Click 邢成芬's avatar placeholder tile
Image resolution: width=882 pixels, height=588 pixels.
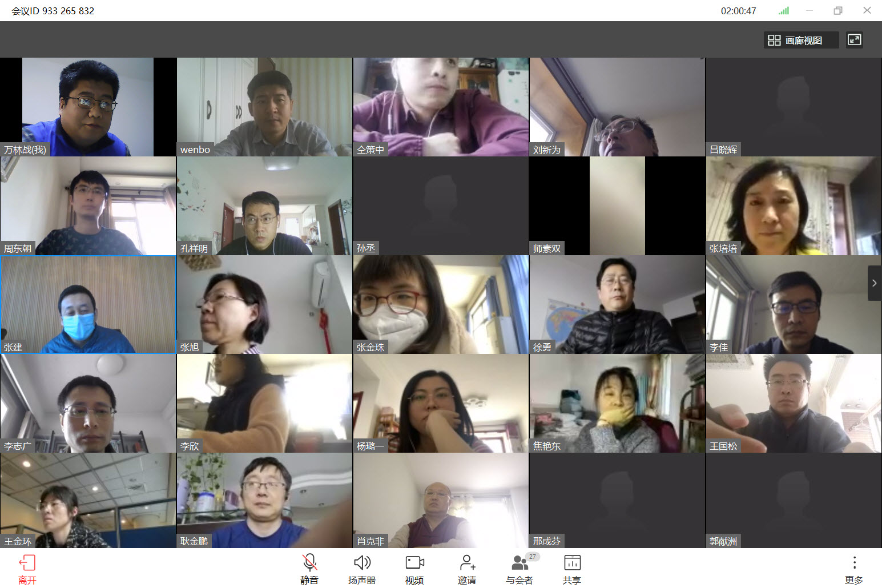click(617, 500)
